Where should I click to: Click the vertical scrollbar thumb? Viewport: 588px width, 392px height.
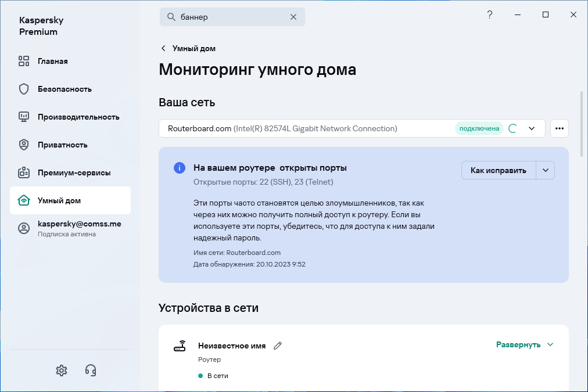[x=582, y=124]
